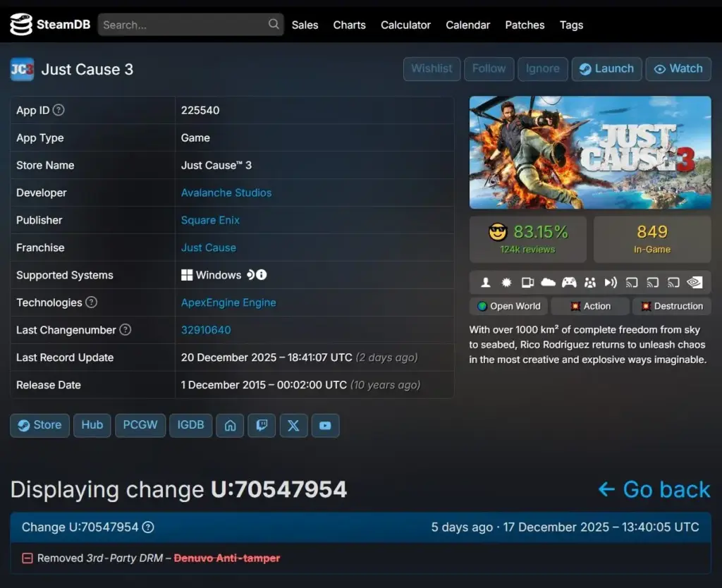Viewport: 722px width, 588px height.
Task: Open the game's YouTube channel icon
Action: tap(325, 425)
